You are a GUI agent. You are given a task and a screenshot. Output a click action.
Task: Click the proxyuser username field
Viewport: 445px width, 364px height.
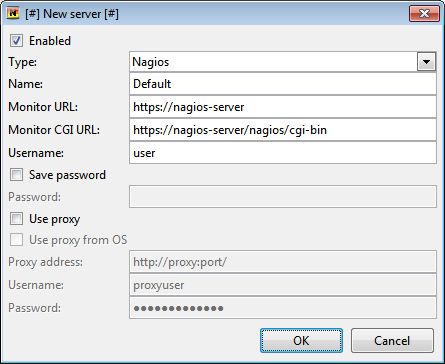point(283,285)
